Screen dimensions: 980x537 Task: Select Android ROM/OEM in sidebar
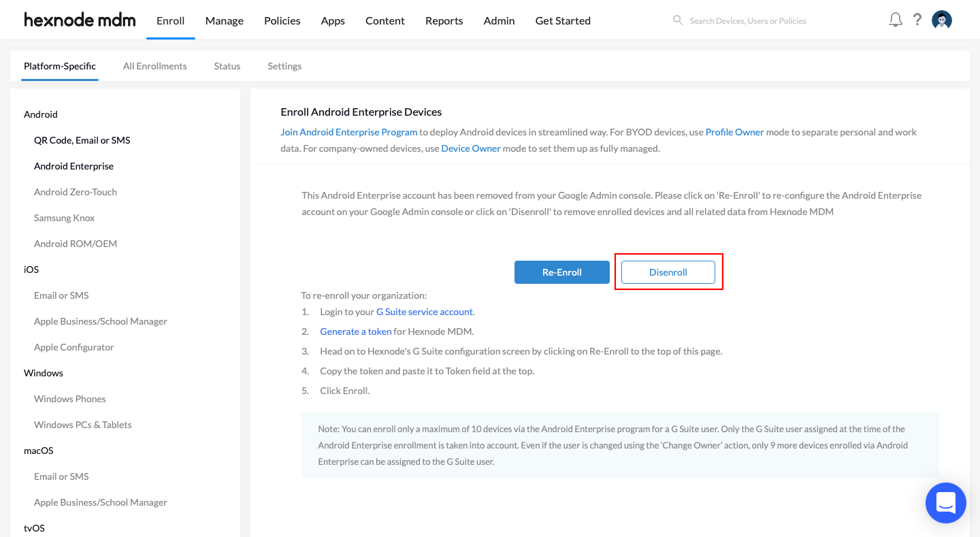tap(76, 244)
